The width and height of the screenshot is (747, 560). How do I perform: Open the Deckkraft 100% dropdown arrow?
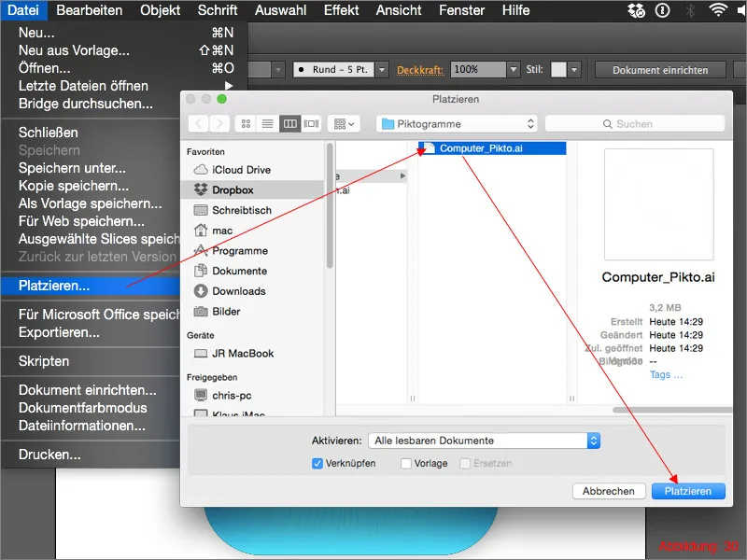pyautogui.click(x=513, y=69)
